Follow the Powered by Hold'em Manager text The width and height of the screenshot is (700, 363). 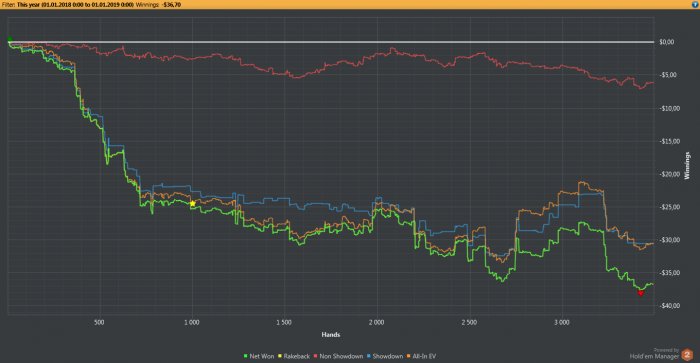tap(654, 354)
